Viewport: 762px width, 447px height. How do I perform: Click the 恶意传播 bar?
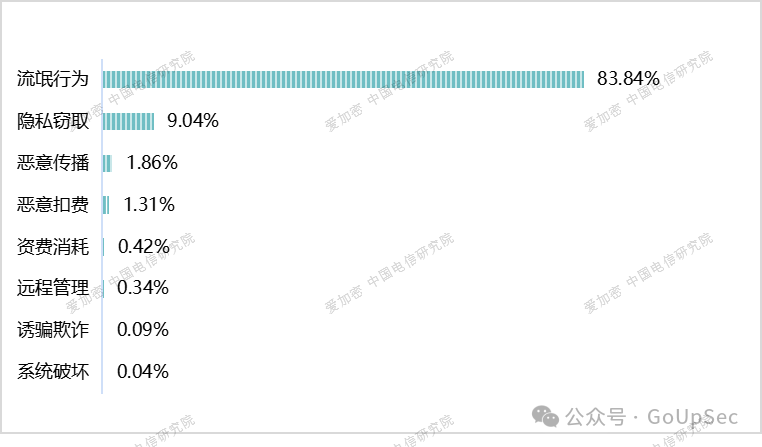pos(107,163)
